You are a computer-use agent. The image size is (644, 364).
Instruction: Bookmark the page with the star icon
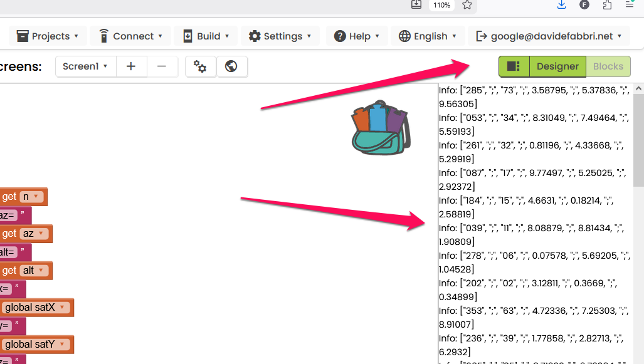(467, 5)
